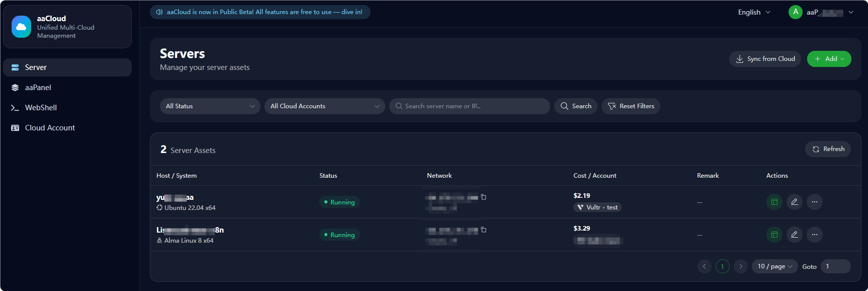The width and height of the screenshot is (868, 291).
Task: Focus the server name or IP search field
Action: 470,106
